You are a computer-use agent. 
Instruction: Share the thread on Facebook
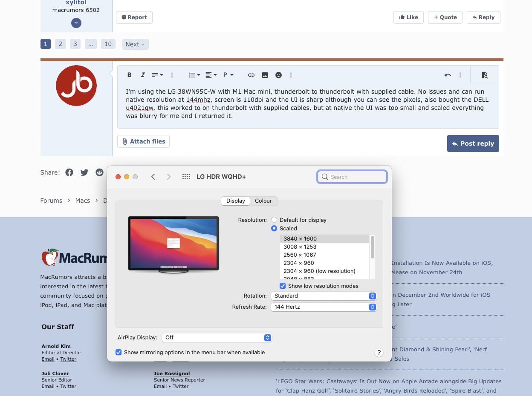69,172
